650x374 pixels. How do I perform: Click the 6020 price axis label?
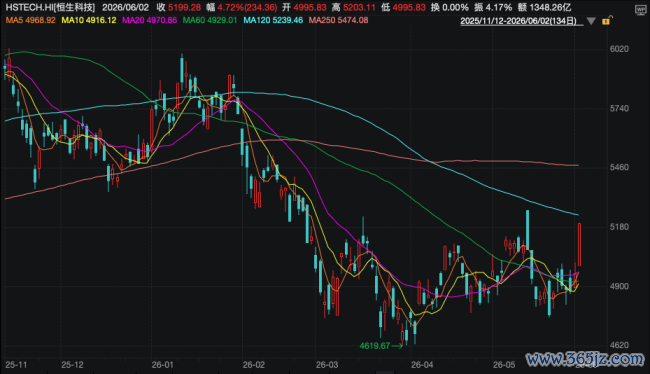point(619,49)
